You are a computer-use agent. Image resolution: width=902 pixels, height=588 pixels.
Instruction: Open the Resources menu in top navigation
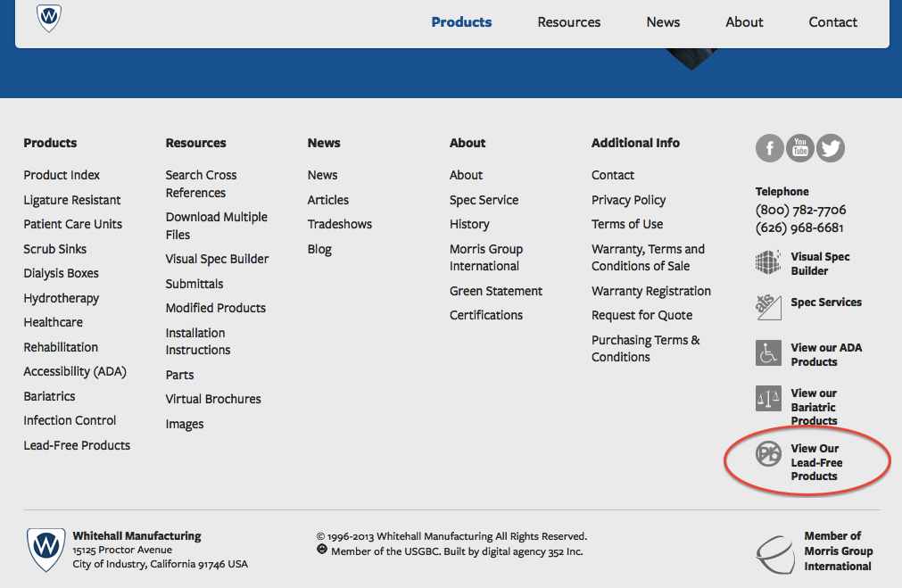[569, 22]
